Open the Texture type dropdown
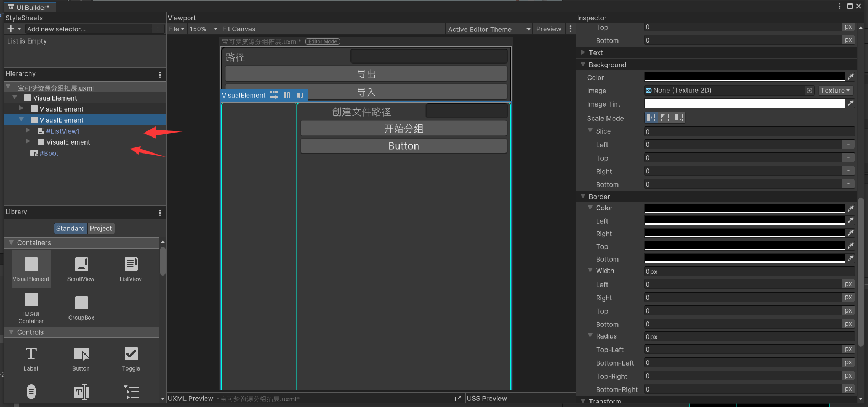868x407 pixels. pyautogui.click(x=835, y=91)
